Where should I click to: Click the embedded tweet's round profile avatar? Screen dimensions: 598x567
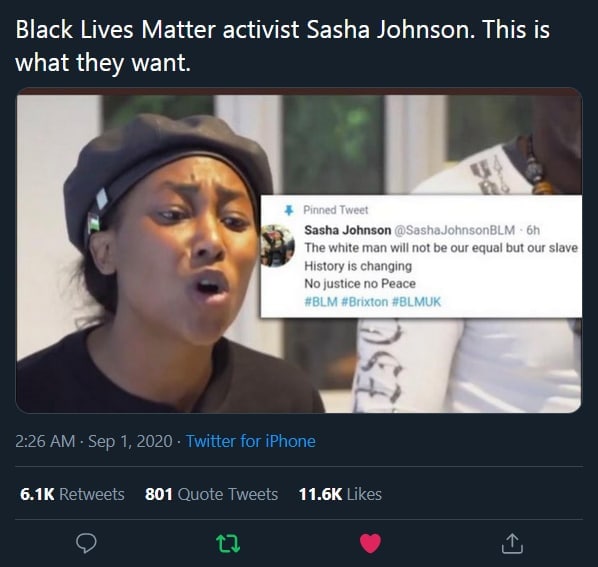pos(277,245)
